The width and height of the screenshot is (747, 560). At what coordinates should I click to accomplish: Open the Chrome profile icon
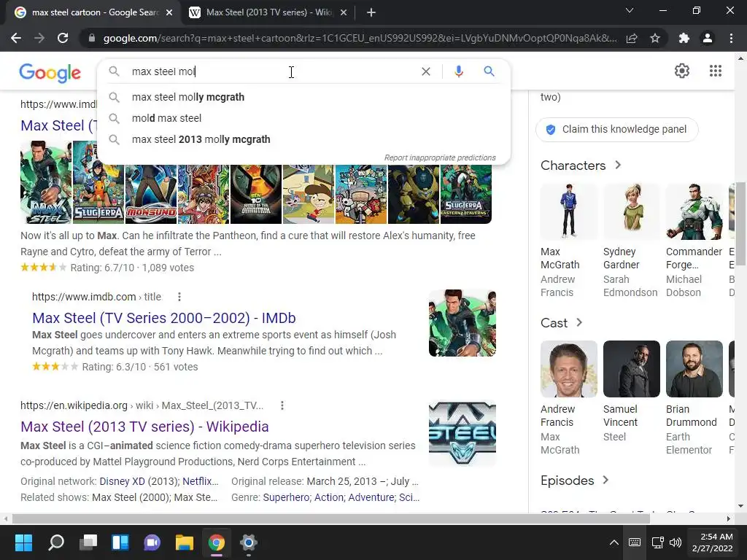tap(708, 38)
